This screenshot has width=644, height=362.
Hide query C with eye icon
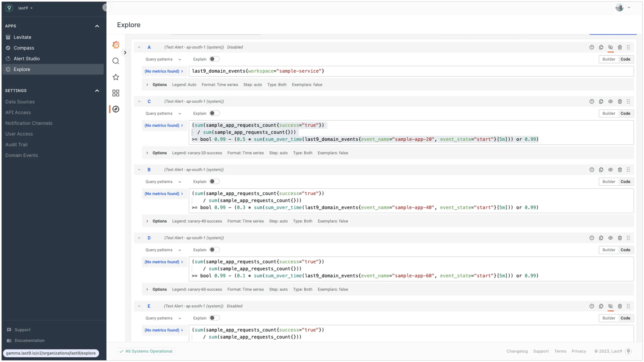pos(610,101)
